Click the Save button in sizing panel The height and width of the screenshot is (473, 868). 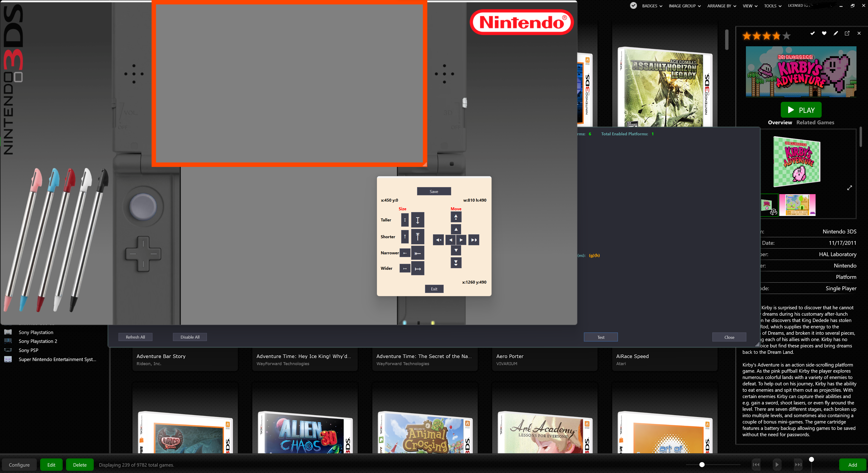pyautogui.click(x=434, y=191)
